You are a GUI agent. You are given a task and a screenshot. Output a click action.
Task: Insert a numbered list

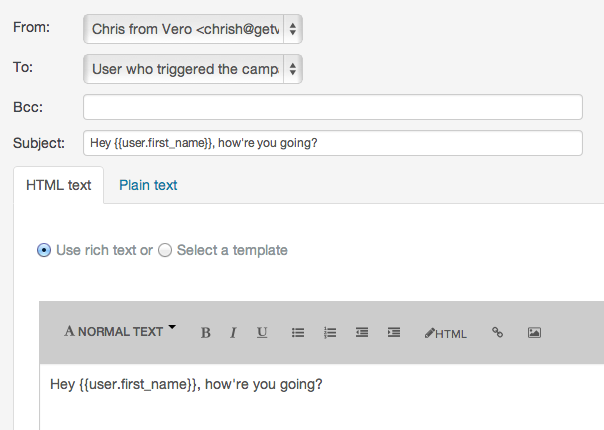coord(330,333)
